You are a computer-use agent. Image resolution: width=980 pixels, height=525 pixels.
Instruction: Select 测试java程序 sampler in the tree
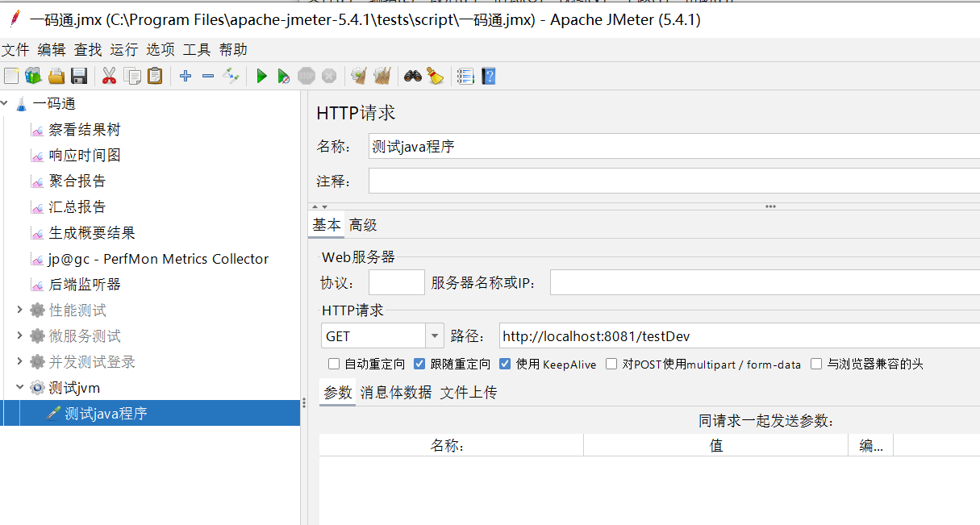click(106, 414)
